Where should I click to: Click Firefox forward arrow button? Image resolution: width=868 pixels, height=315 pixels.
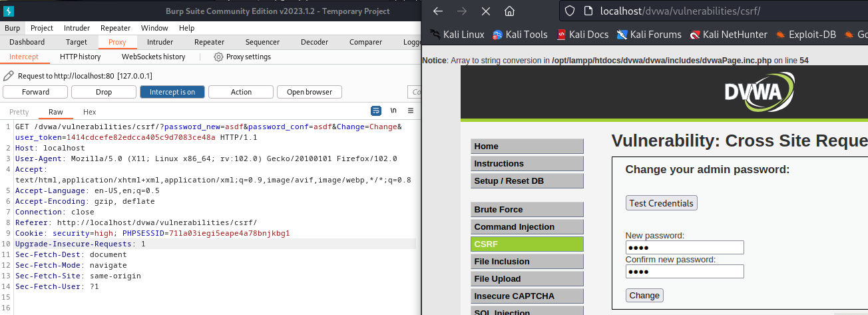click(461, 11)
